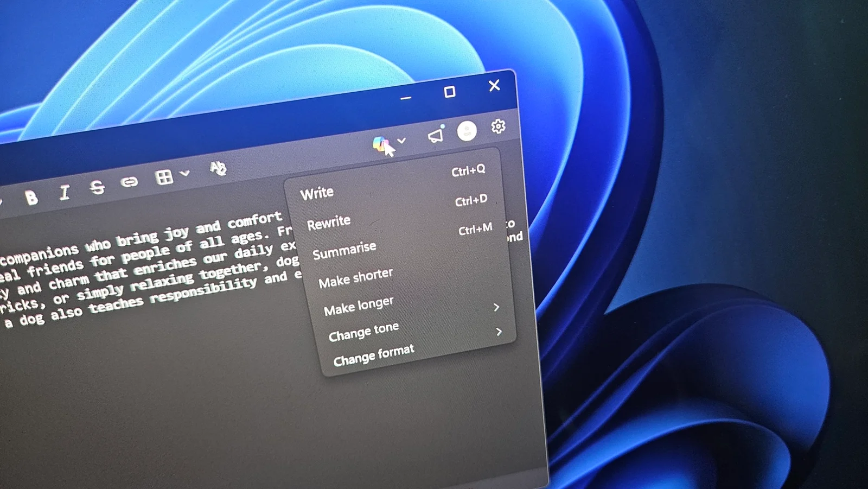The height and width of the screenshot is (489, 868).
Task: Select the Change format menu entry
Action: (x=374, y=355)
